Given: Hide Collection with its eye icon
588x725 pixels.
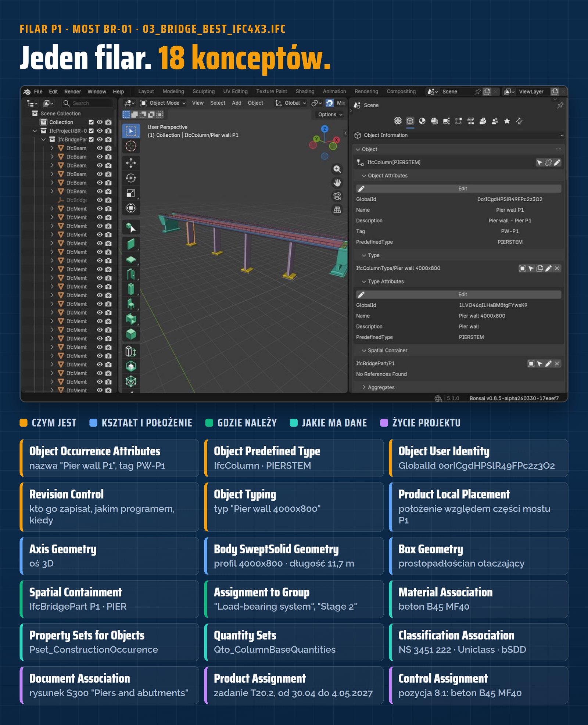Looking at the screenshot, I should [100, 122].
